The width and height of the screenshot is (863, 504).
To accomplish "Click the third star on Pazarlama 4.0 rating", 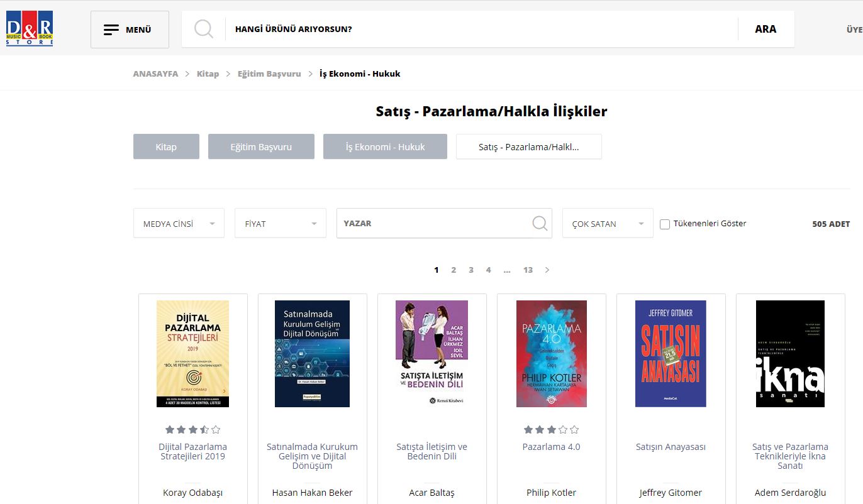I will pyautogui.click(x=551, y=429).
